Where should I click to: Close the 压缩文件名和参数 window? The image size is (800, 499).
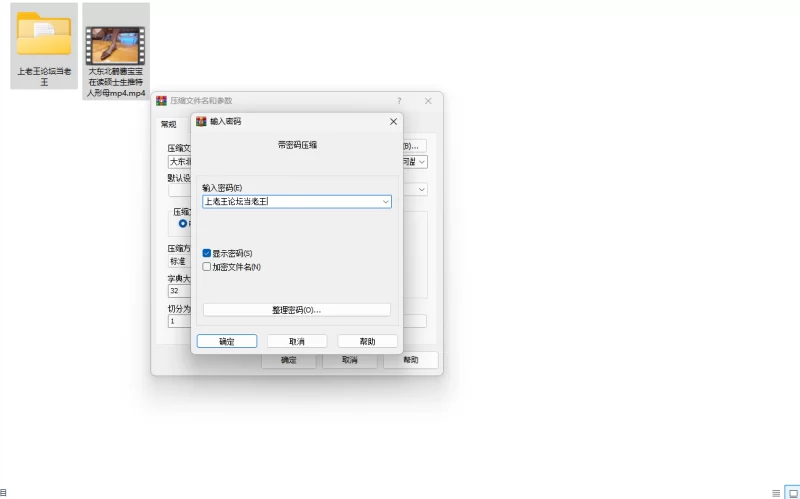428,101
